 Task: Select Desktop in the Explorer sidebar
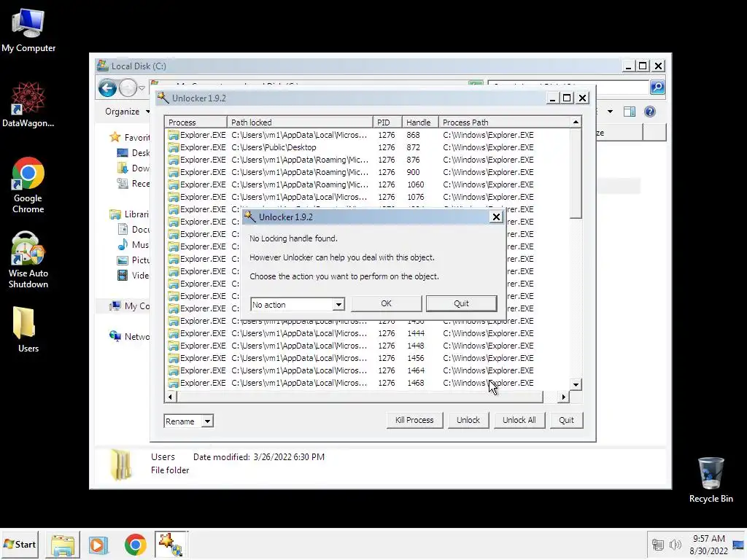pos(133,153)
